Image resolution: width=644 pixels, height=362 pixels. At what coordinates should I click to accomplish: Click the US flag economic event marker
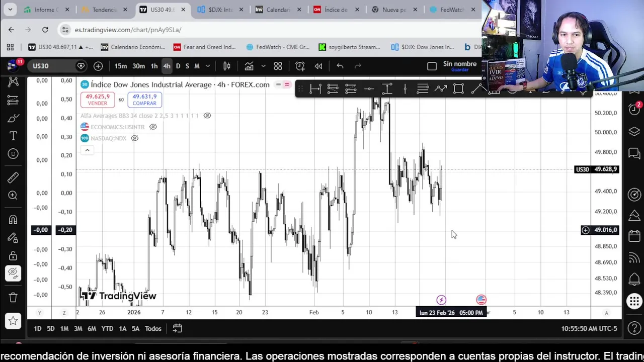coord(481,300)
